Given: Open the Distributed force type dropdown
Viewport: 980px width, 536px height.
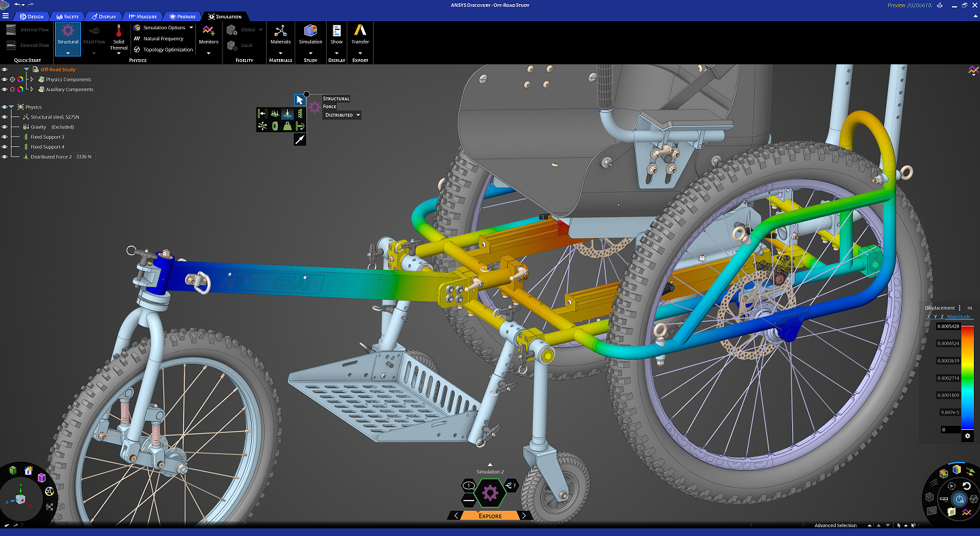Looking at the screenshot, I should pyautogui.click(x=342, y=115).
